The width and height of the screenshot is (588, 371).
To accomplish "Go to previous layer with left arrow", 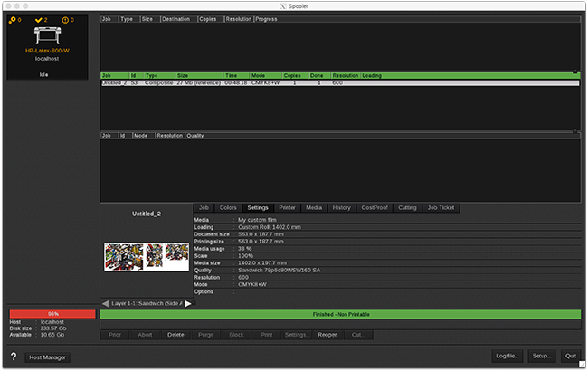I will 106,303.
